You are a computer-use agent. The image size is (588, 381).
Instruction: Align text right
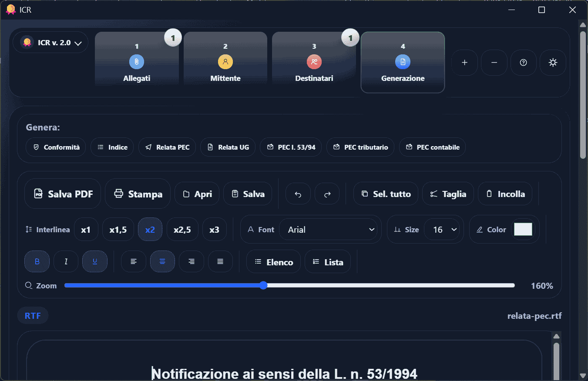click(x=192, y=261)
